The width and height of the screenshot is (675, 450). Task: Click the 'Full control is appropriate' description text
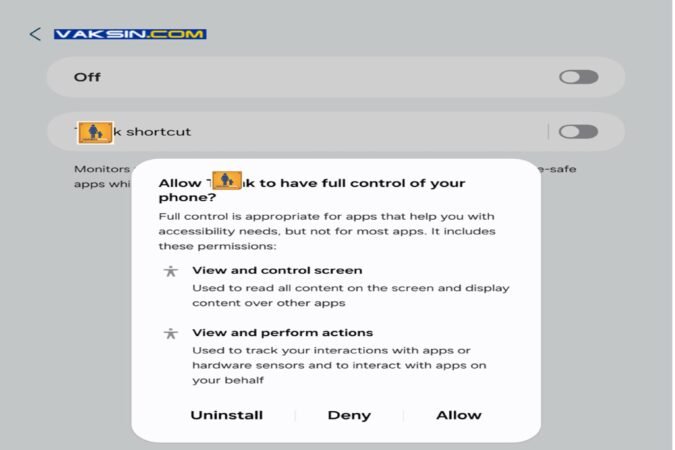(x=327, y=231)
